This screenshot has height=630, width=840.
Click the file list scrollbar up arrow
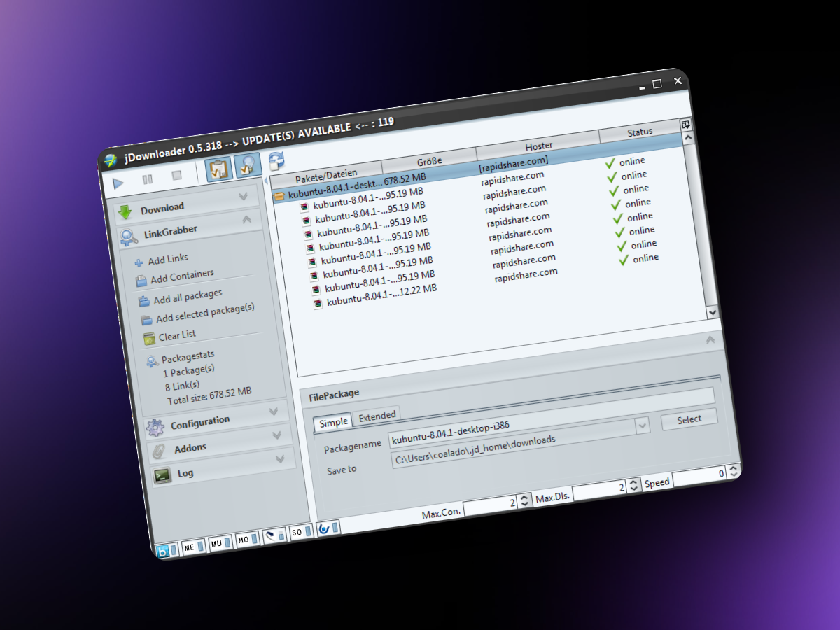(x=687, y=138)
